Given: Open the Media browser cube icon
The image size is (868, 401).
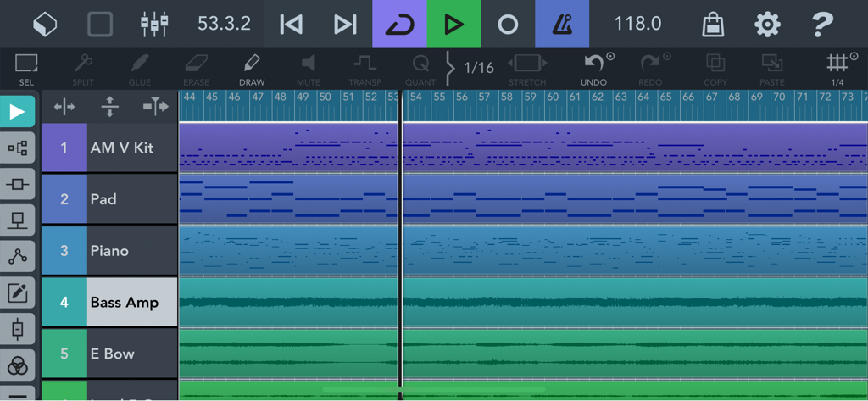Looking at the screenshot, I should point(45,24).
